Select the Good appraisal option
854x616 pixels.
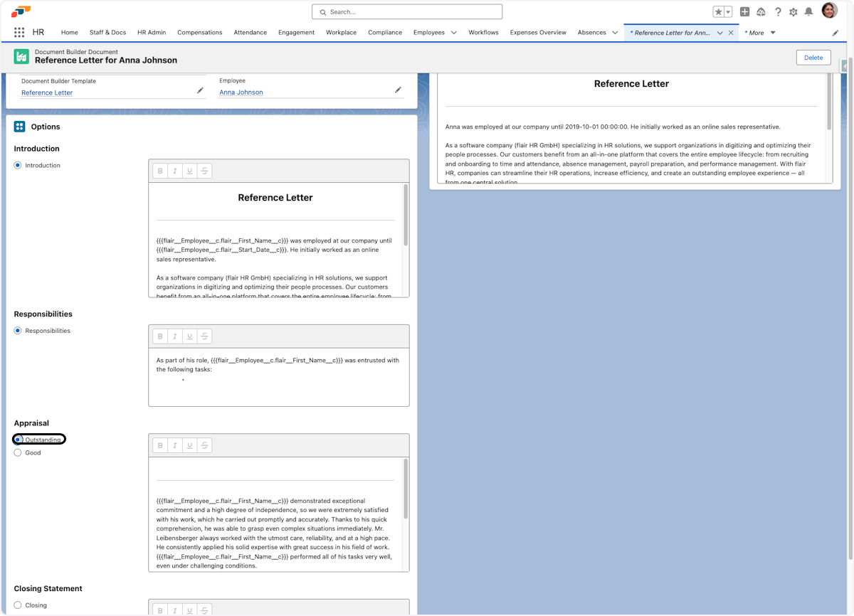[x=17, y=452]
